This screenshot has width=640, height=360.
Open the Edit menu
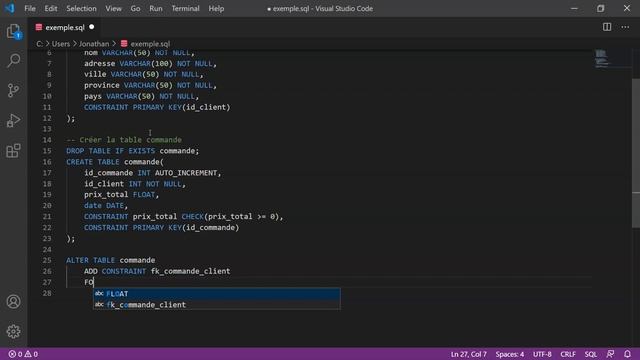click(51, 9)
